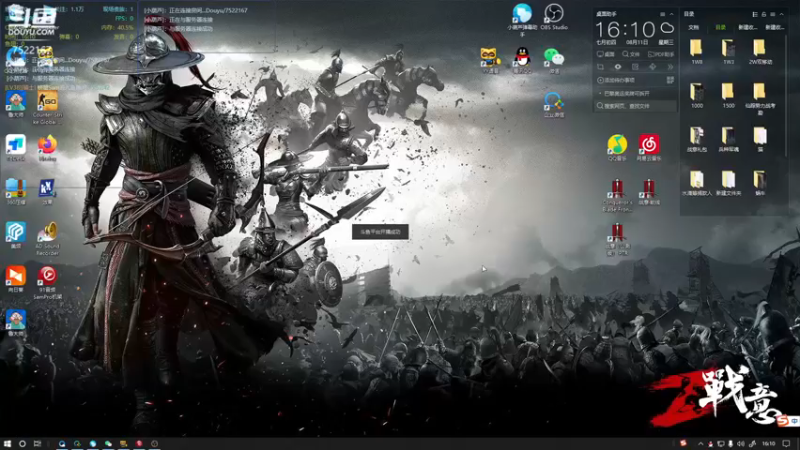The image size is (800, 450).
Task: Open the Counter-Strike Global Offensive shortcut
Action: (x=47, y=102)
